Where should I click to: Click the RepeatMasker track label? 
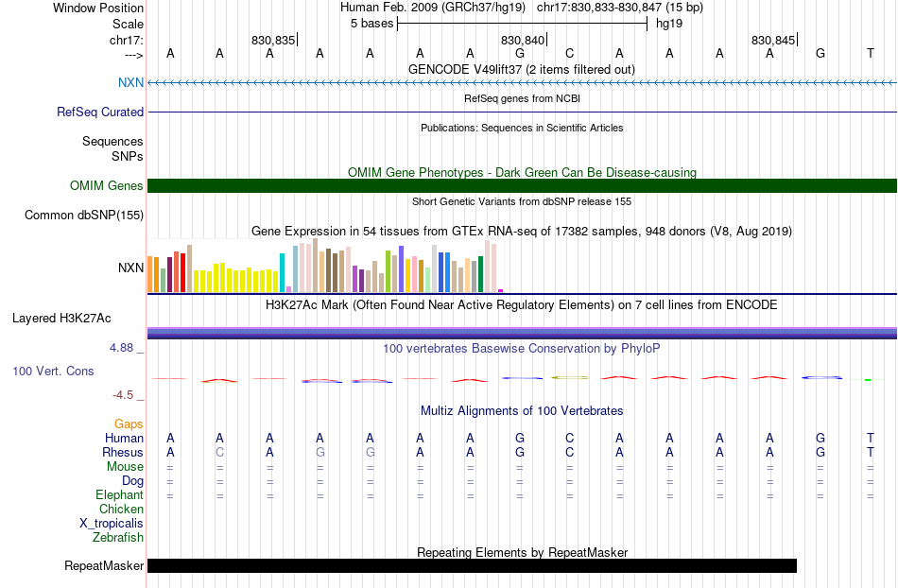point(104,565)
